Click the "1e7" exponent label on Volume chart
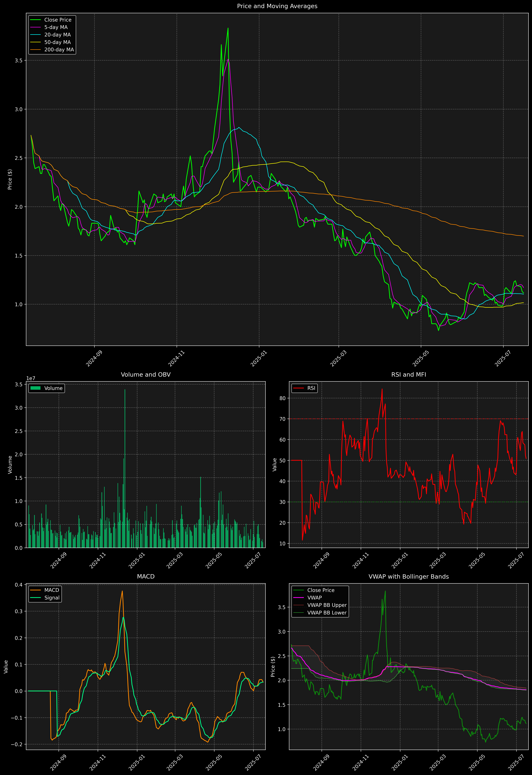The width and height of the screenshot is (532, 775). click(31, 379)
